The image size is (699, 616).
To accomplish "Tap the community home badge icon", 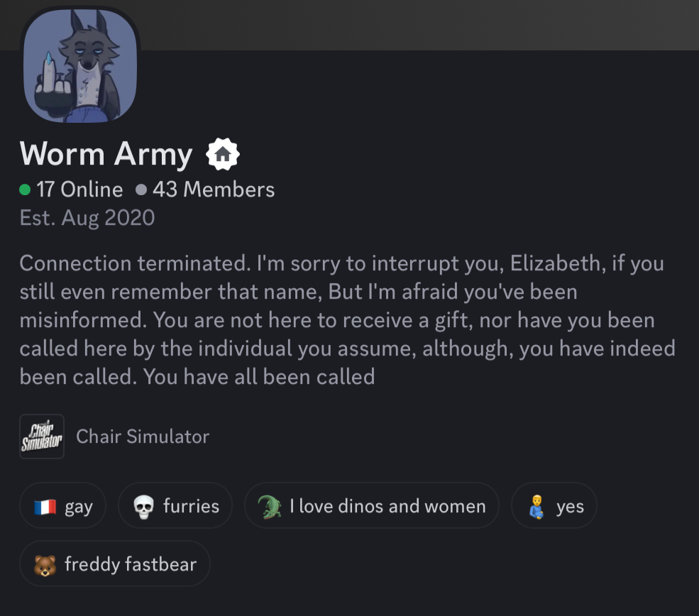I will point(223,154).
